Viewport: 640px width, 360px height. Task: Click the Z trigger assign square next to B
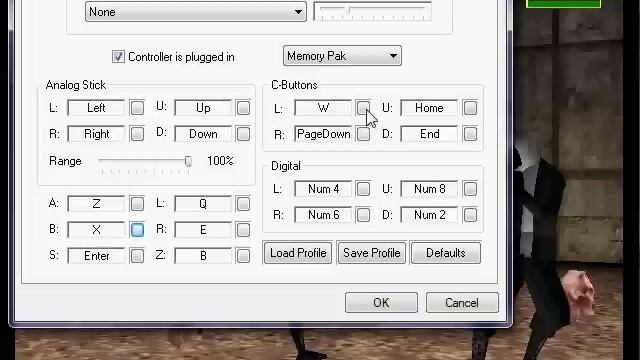tap(243, 256)
